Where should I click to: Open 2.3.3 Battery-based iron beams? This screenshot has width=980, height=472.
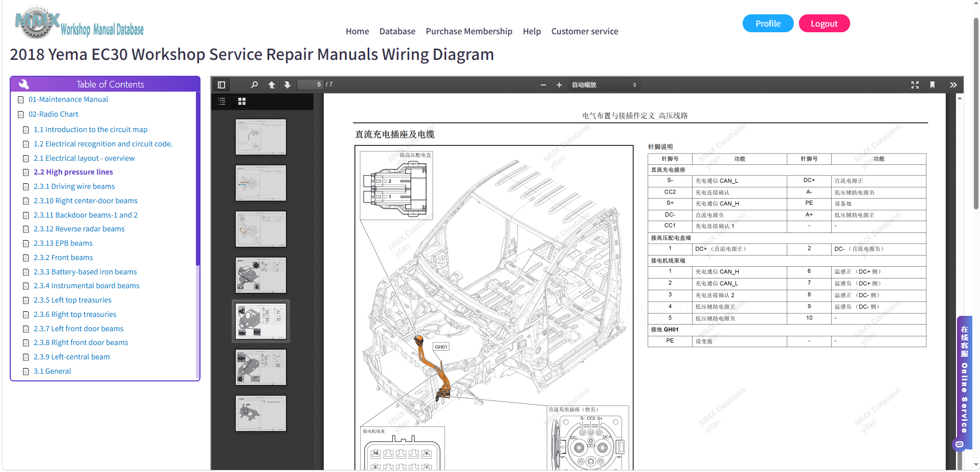tap(85, 272)
